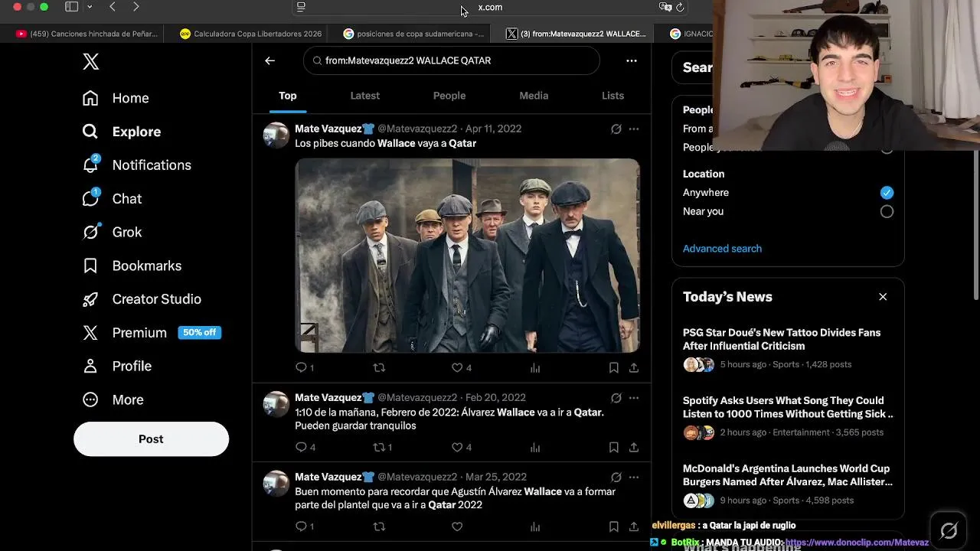
Task: Open Chat in the sidebar
Action: pyautogui.click(x=112, y=199)
